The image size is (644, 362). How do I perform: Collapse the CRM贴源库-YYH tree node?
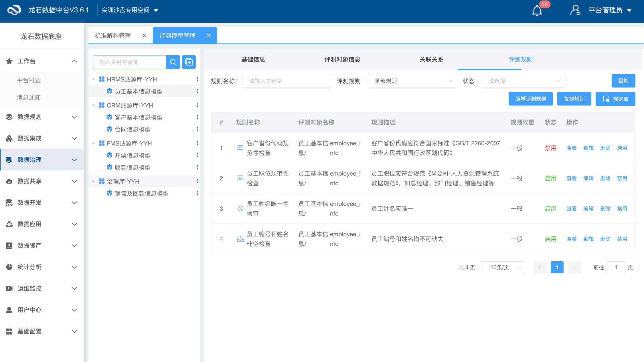pyautogui.click(x=93, y=105)
